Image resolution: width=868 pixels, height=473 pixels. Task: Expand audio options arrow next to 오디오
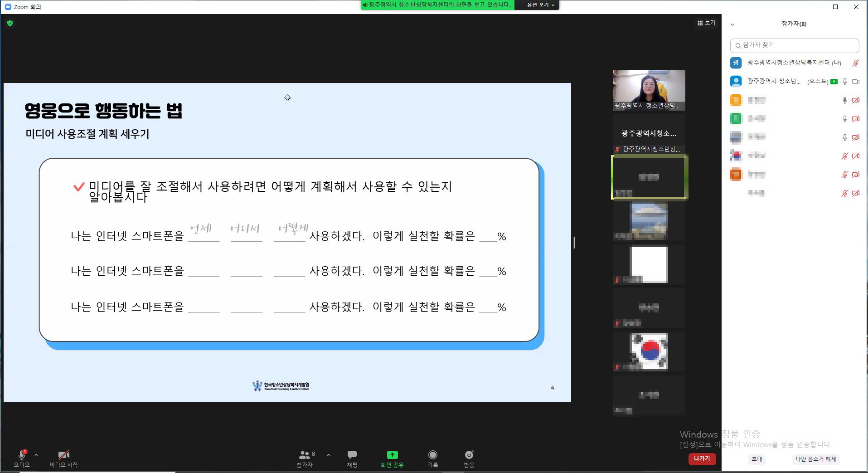click(x=36, y=455)
